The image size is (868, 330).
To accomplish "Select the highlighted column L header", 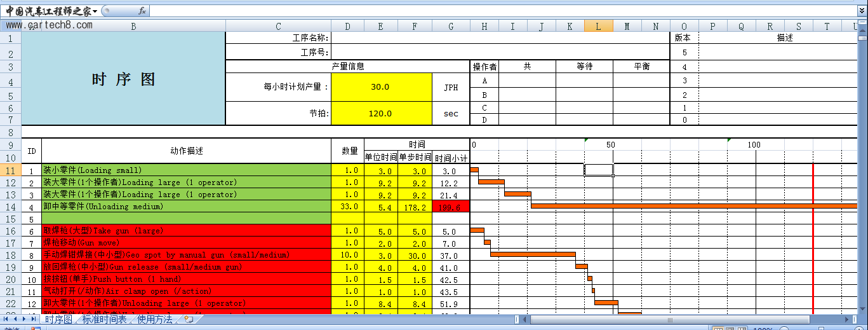I will tap(599, 26).
